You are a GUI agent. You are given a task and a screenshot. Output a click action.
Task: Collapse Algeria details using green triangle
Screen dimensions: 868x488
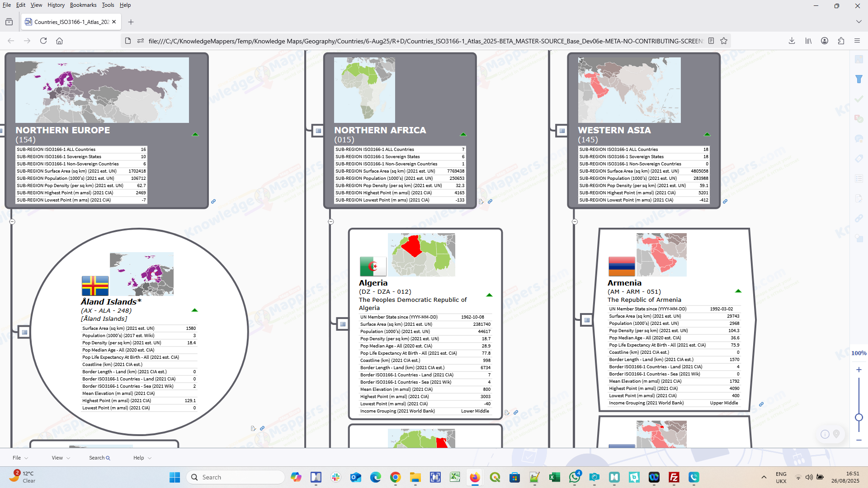coord(489,295)
